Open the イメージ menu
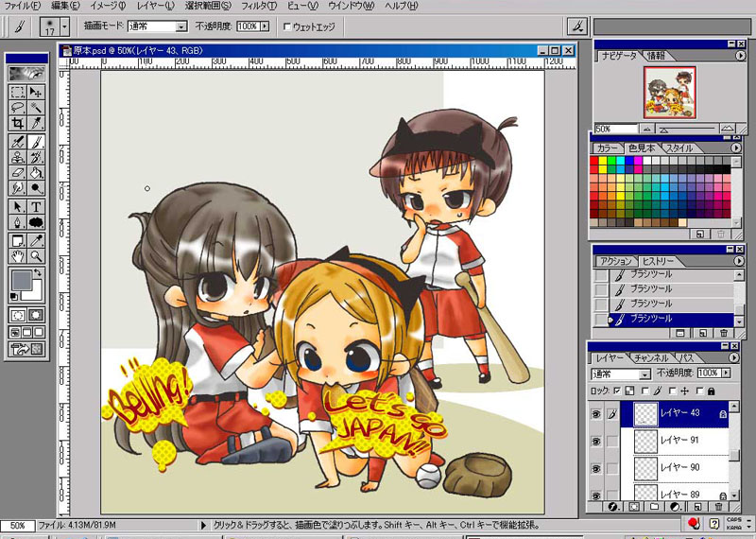The width and height of the screenshot is (756, 539). pos(107,6)
